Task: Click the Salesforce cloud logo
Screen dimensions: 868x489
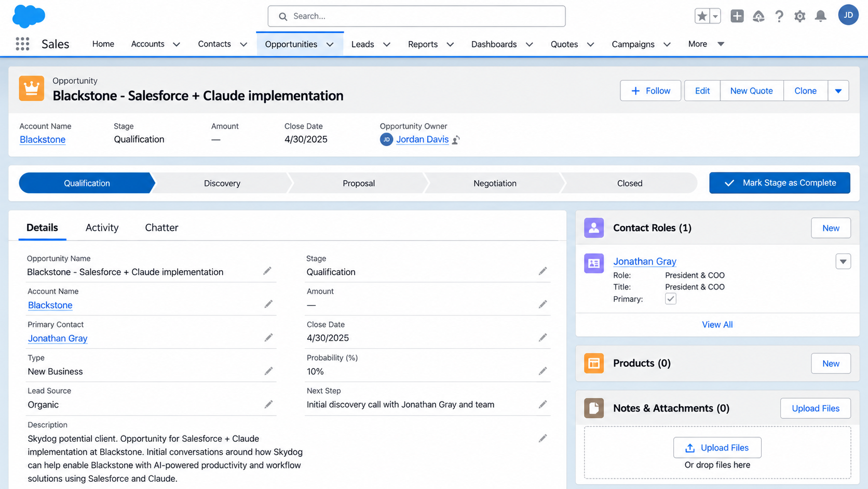Action: [x=29, y=16]
